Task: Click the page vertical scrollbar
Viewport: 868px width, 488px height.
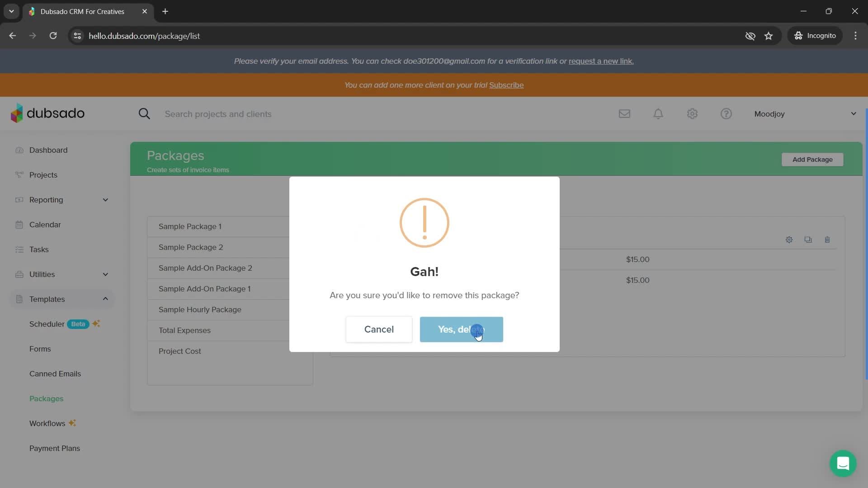Action: coord(866,244)
